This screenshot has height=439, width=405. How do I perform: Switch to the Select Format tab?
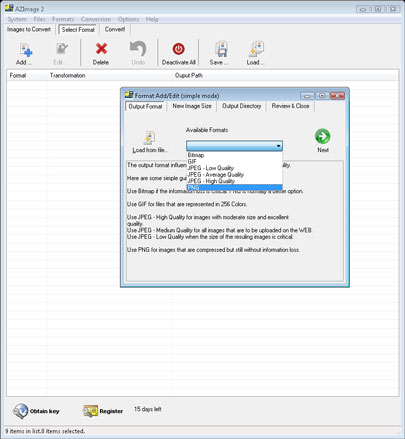[x=78, y=29]
